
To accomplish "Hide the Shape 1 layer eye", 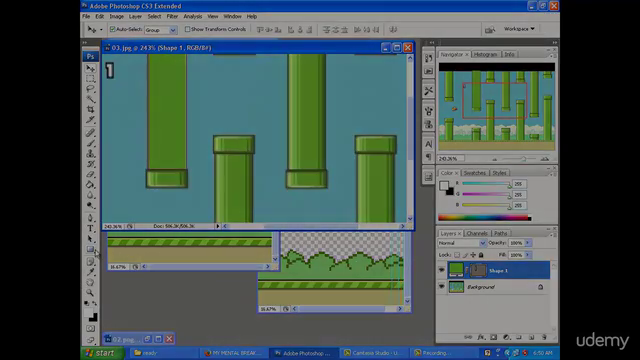I will [x=442, y=270].
